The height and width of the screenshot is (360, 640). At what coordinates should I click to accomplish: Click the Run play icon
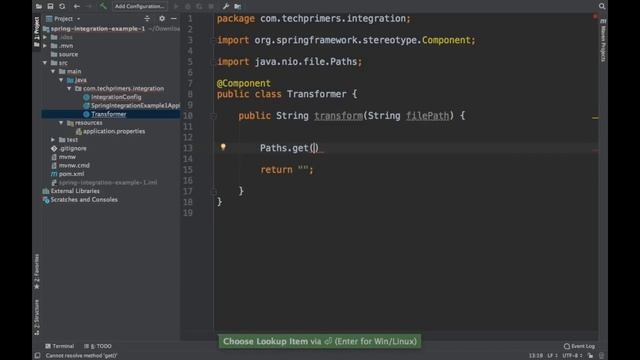point(176,6)
